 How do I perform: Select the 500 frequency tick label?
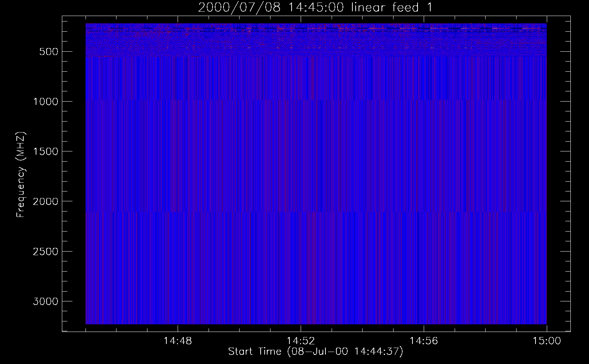[x=49, y=52]
